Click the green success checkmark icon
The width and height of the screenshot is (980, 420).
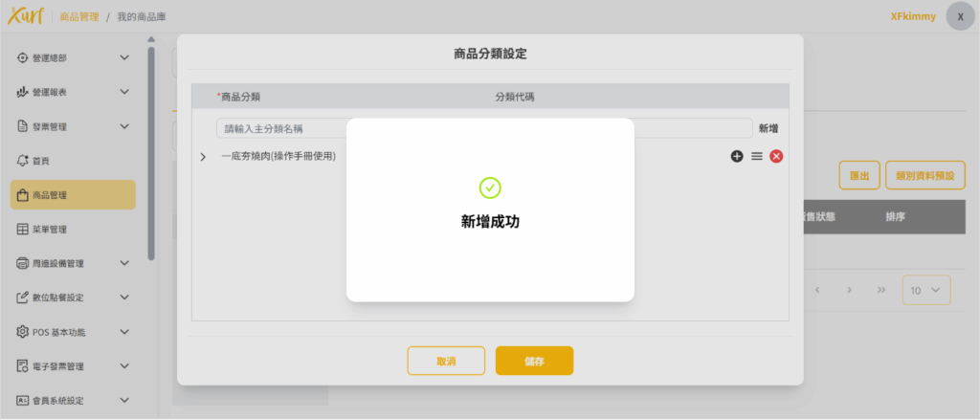pyautogui.click(x=490, y=188)
